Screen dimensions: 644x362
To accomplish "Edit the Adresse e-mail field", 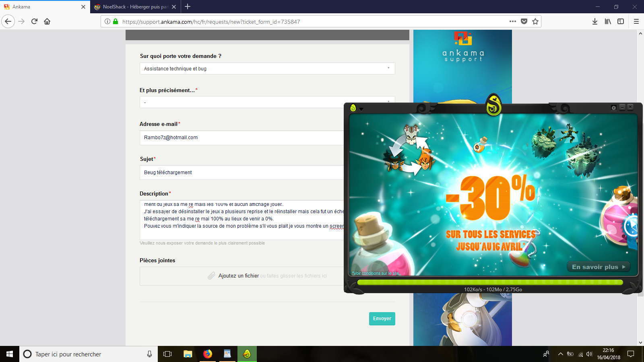I will [x=242, y=138].
